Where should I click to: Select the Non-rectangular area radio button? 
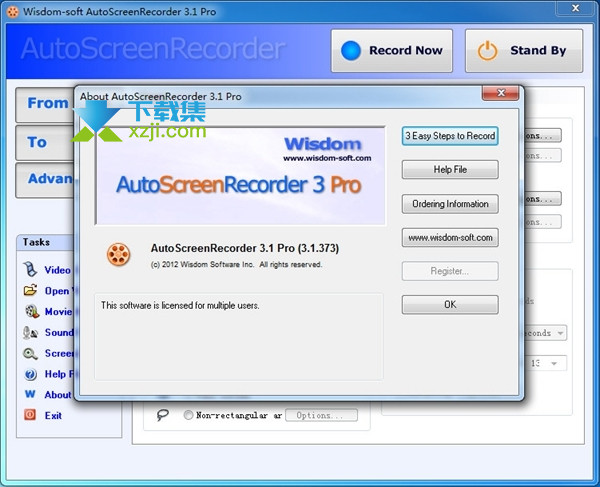point(188,415)
